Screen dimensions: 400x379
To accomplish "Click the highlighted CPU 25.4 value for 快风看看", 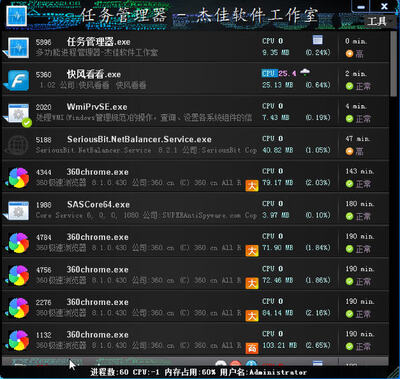I will pyautogui.click(x=279, y=73).
